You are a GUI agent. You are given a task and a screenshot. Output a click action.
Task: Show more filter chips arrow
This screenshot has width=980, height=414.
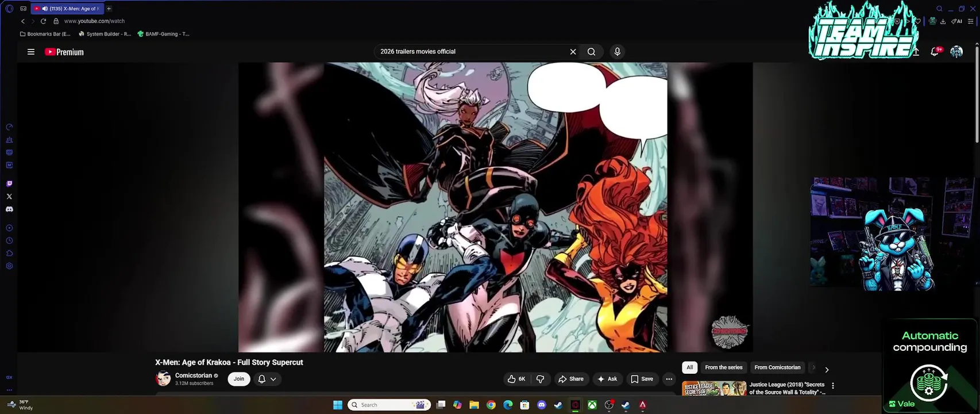pyautogui.click(x=827, y=370)
